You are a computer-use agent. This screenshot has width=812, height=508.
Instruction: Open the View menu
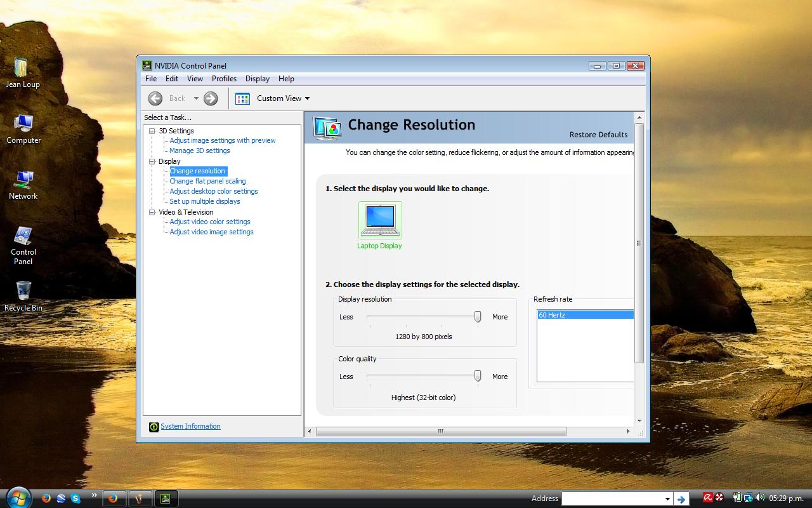coord(195,79)
